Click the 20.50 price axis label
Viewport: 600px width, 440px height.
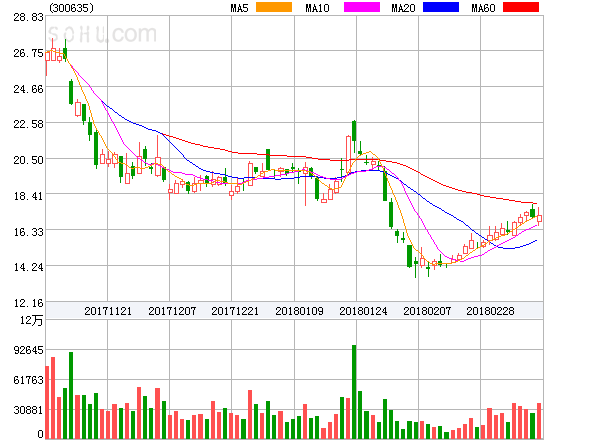coord(28,160)
